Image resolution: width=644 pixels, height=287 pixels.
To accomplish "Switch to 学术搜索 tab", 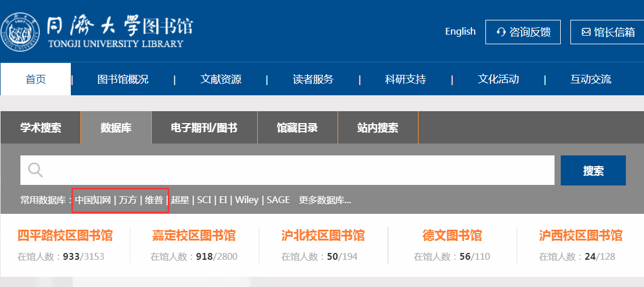I will (41, 128).
